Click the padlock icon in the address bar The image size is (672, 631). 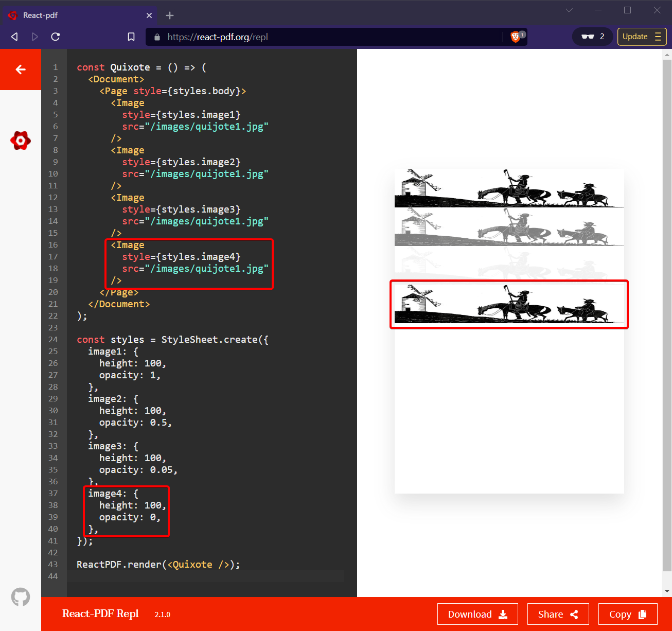(x=157, y=37)
